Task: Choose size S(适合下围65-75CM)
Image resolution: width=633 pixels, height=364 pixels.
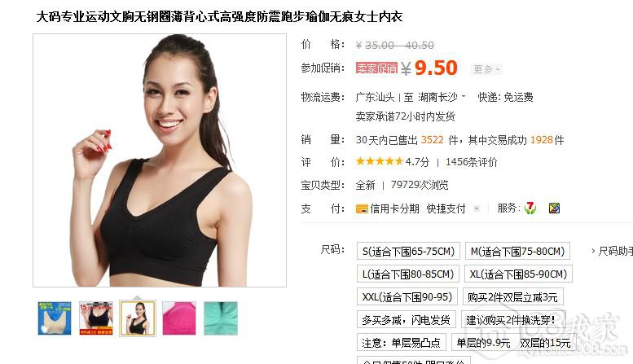Action: pos(408,252)
